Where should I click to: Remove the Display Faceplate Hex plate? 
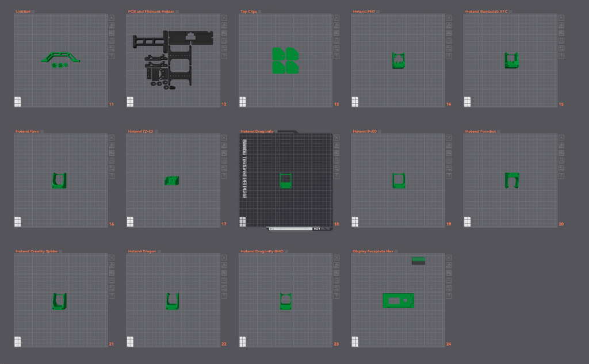pyautogui.click(x=449, y=258)
